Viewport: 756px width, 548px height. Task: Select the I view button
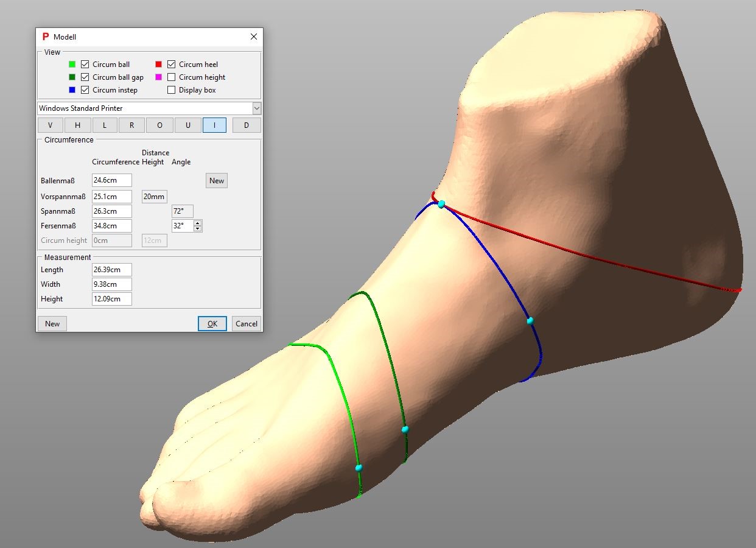[214, 125]
